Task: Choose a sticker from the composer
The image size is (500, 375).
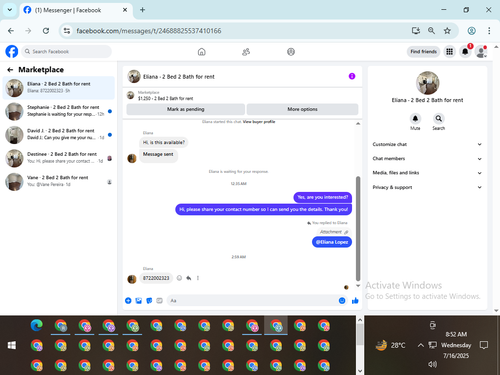Action: pos(149,301)
